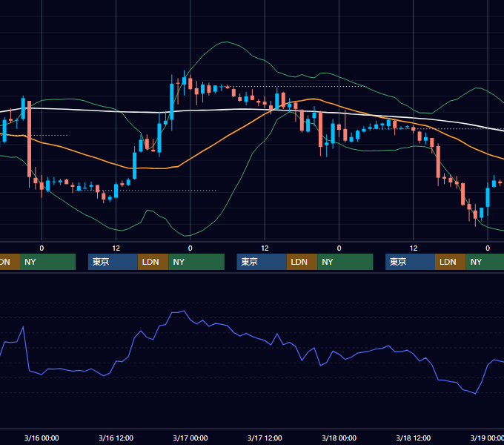The image size is (504, 445).
Task: Click the 3/17 12:00 date label
Action: (265, 438)
